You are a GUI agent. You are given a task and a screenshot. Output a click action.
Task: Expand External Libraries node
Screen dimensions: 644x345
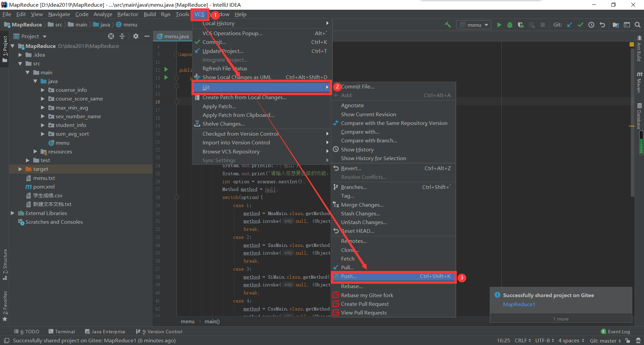tap(12, 213)
